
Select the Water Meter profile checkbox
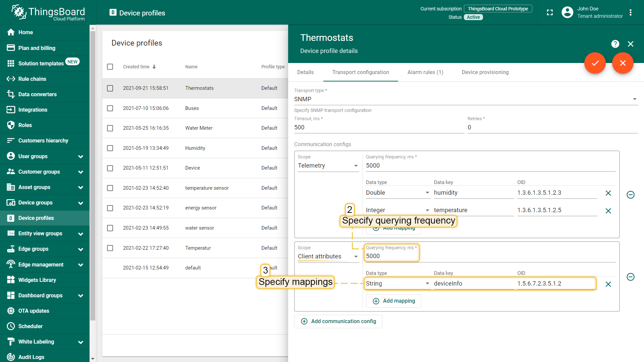click(x=110, y=128)
